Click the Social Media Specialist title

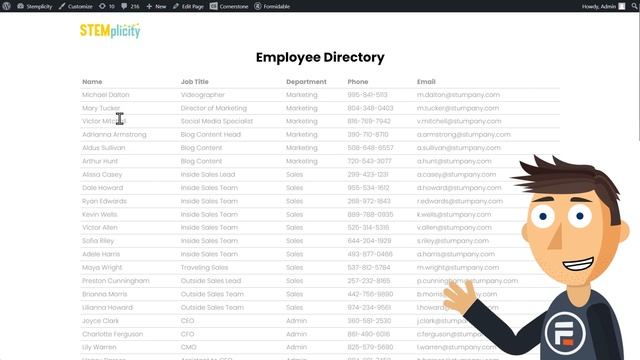coord(217,121)
